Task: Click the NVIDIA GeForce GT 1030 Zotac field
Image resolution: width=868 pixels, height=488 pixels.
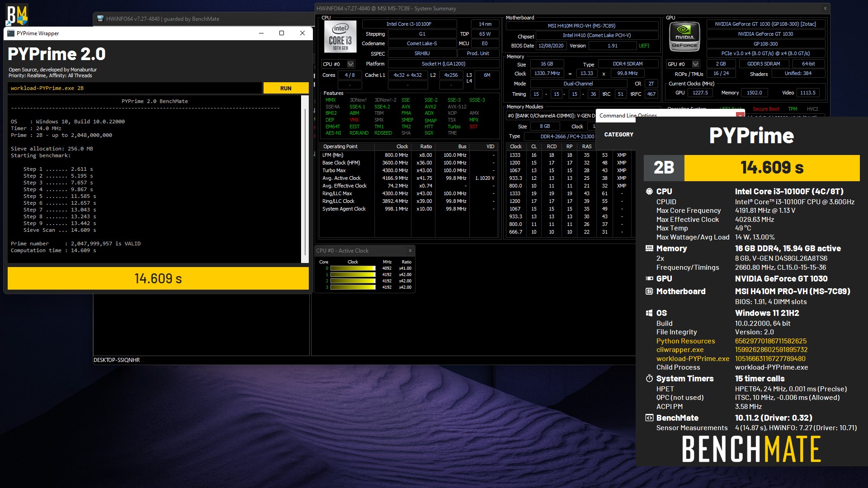Action: coord(765,24)
